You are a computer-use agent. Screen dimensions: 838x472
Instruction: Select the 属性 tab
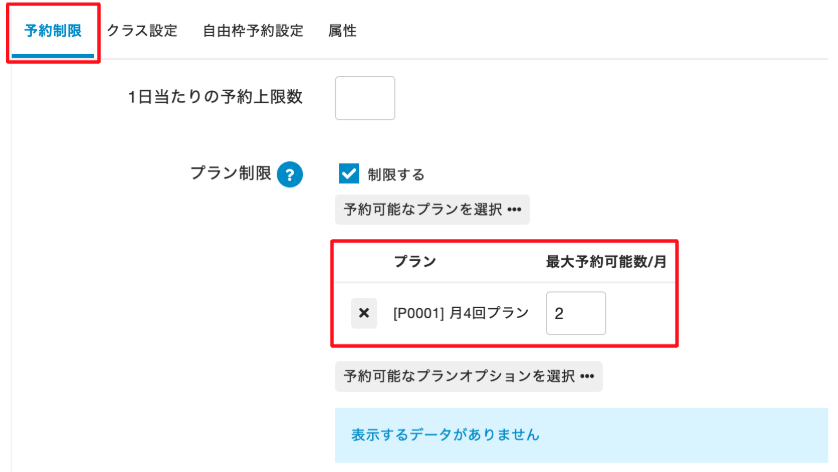342,31
